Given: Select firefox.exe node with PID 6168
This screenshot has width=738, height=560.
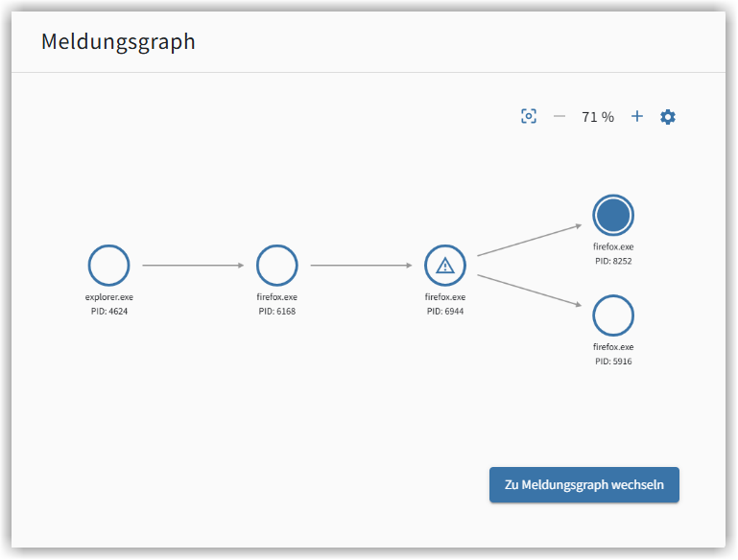Looking at the screenshot, I should pyautogui.click(x=276, y=266).
